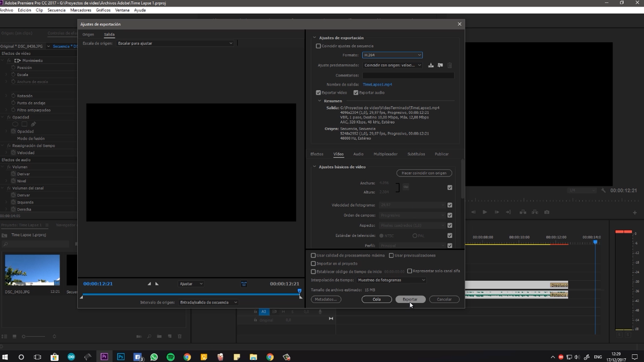This screenshot has height=362, width=644.
Task: Click step forward one frame in the monitor
Action: click(497, 212)
